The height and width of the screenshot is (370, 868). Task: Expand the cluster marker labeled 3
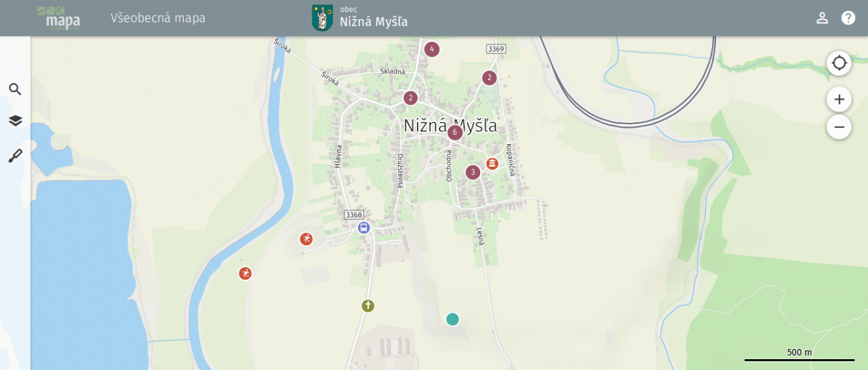pos(473,172)
